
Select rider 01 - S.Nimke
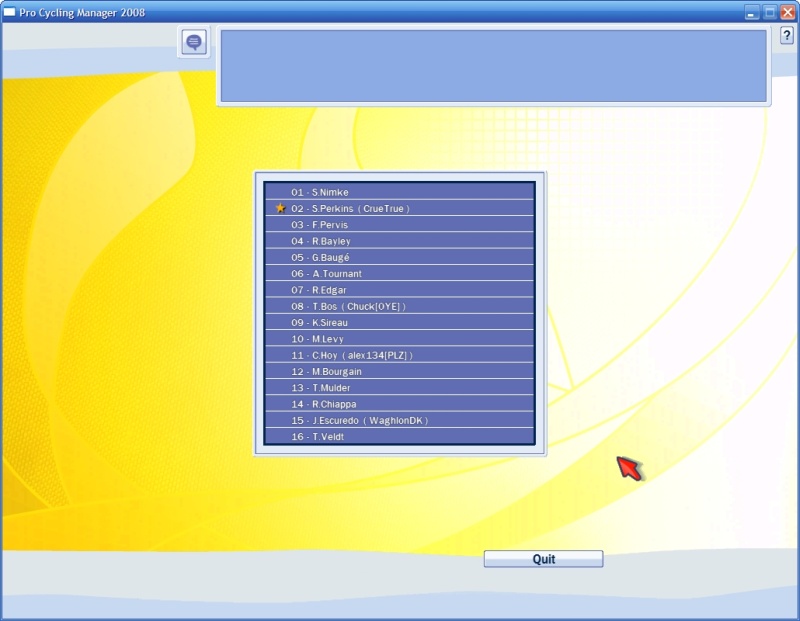[400, 192]
